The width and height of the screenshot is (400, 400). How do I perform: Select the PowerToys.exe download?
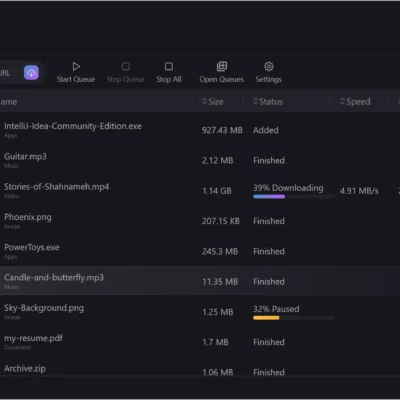[200, 251]
